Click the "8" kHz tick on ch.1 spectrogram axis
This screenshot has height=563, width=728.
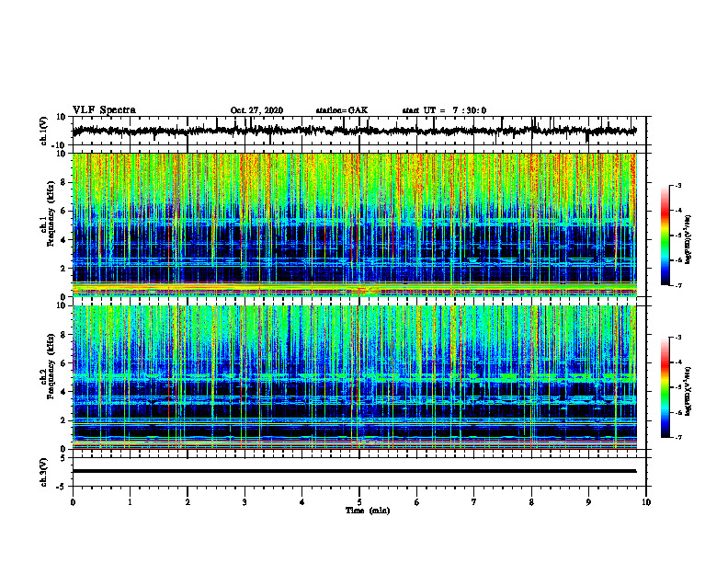tap(63, 182)
